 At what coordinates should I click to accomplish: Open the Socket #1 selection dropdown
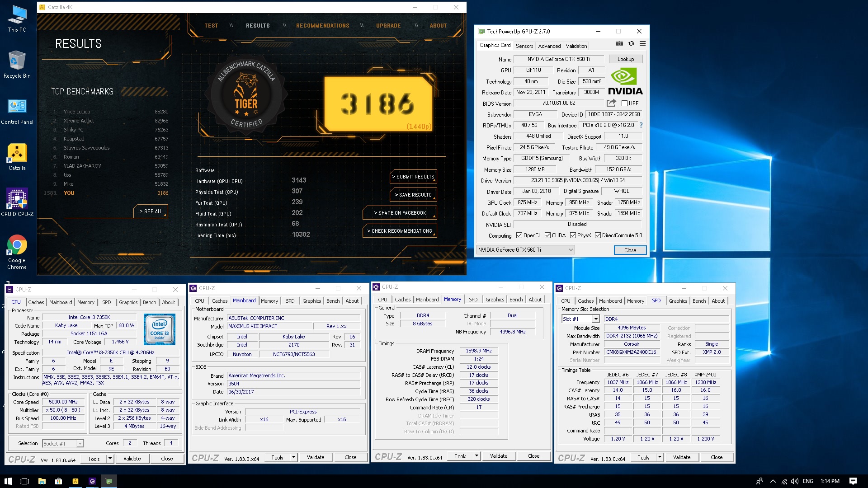pos(63,444)
